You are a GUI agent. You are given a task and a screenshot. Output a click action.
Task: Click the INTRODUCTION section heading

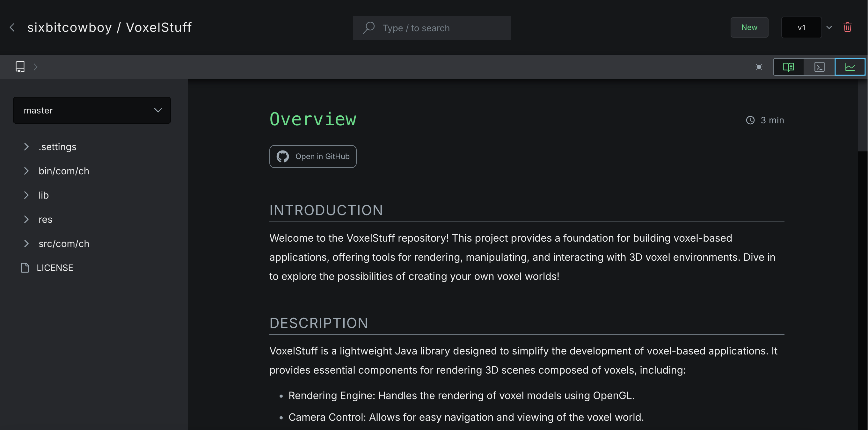[326, 210]
